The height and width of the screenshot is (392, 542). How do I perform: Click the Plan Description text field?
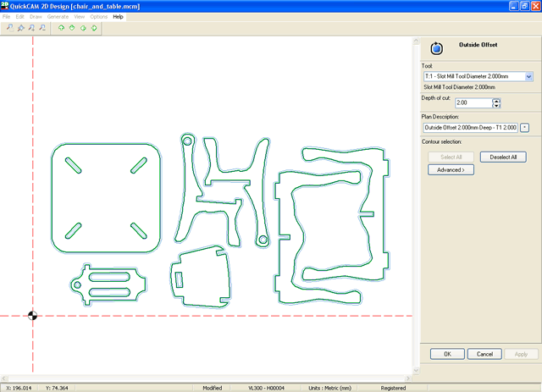coord(471,128)
